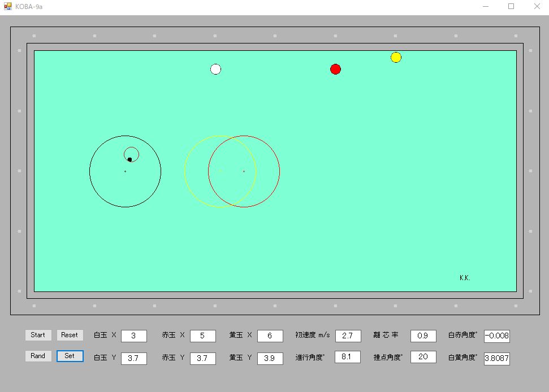The height and width of the screenshot is (392, 549).
Task: Click the small red circle inside black circle
Action: 131,154
